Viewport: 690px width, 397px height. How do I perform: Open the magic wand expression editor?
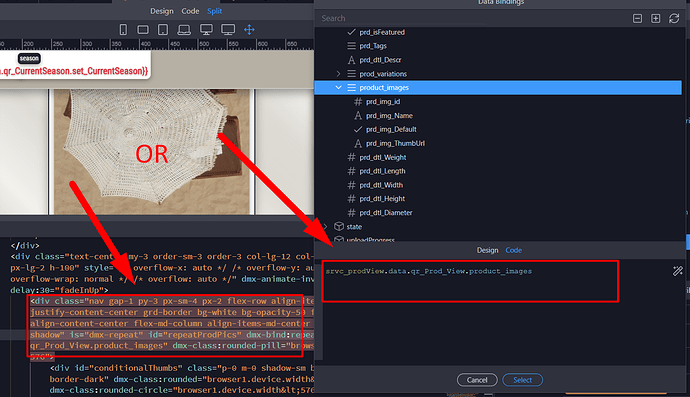tap(678, 271)
